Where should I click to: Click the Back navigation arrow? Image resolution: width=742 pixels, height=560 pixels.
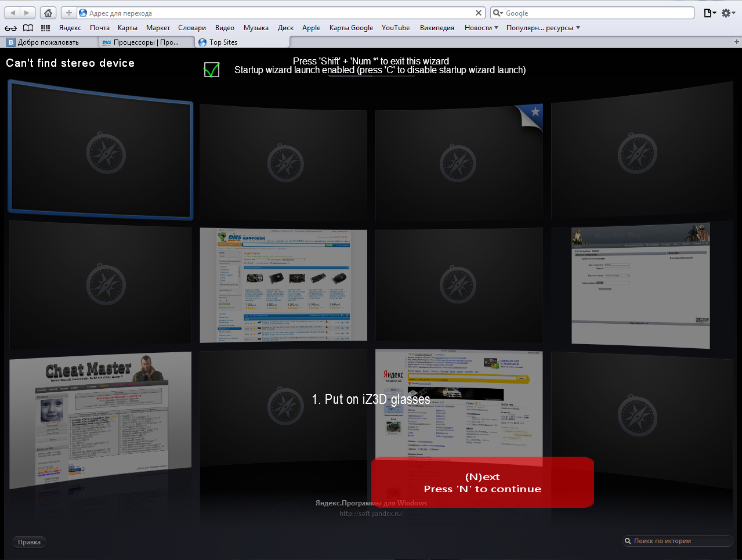[13, 13]
